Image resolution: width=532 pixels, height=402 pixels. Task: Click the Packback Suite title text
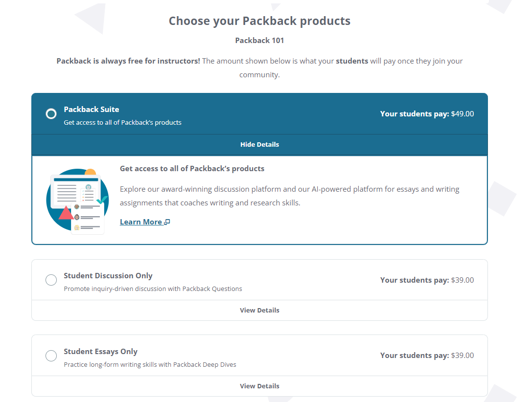(91, 109)
